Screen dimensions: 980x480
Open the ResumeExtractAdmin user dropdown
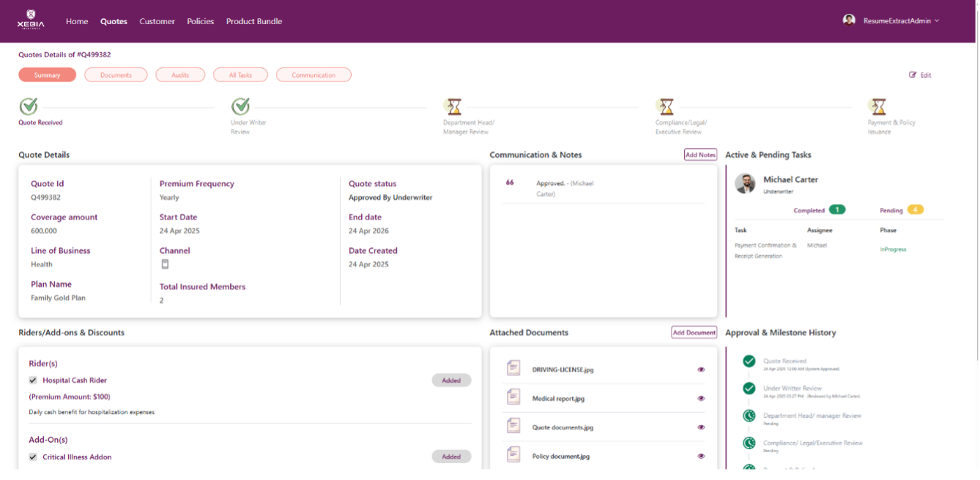tap(901, 20)
